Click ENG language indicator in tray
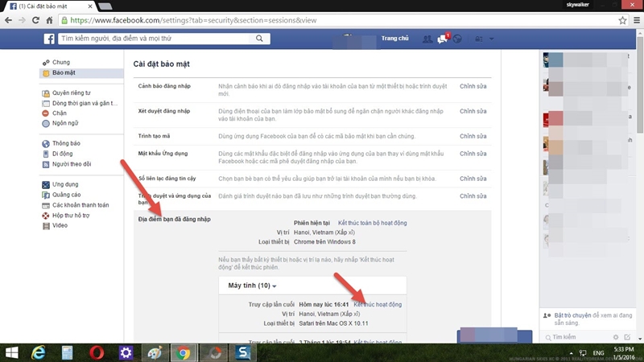This screenshot has height=362, width=644. point(598,353)
